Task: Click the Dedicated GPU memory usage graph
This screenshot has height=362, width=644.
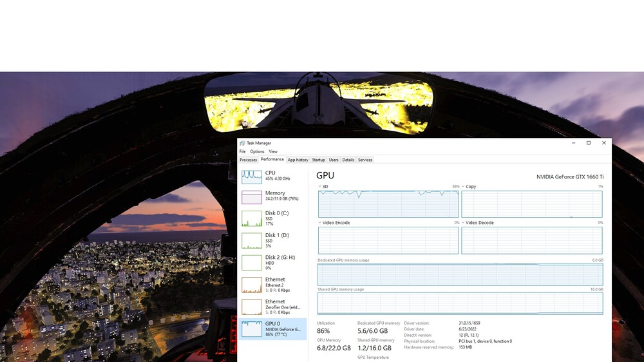Action: pos(460,274)
